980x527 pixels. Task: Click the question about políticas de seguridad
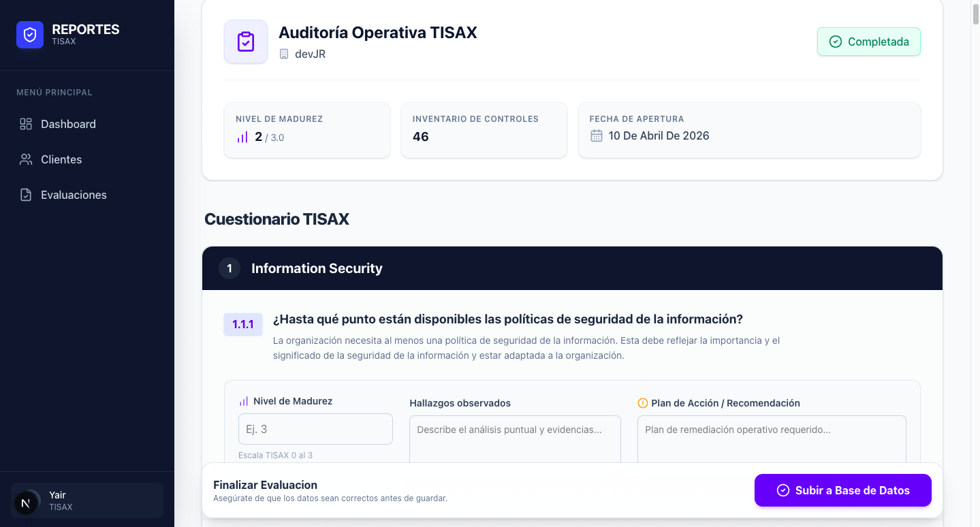(508, 319)
